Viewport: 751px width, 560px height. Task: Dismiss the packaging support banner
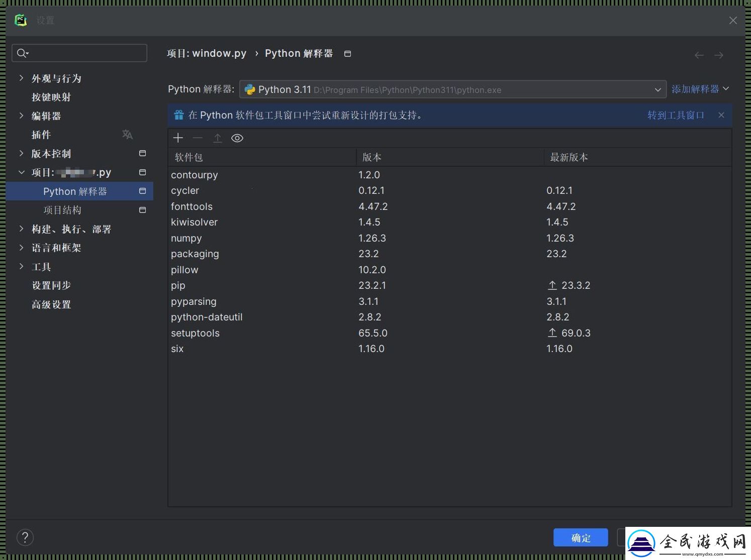[x=721, y=115]
